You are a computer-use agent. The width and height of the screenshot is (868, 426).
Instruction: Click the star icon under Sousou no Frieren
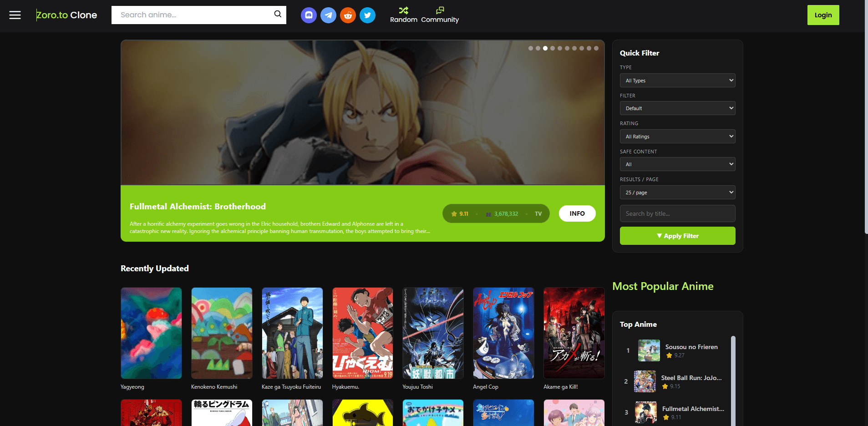click(669, 355)
